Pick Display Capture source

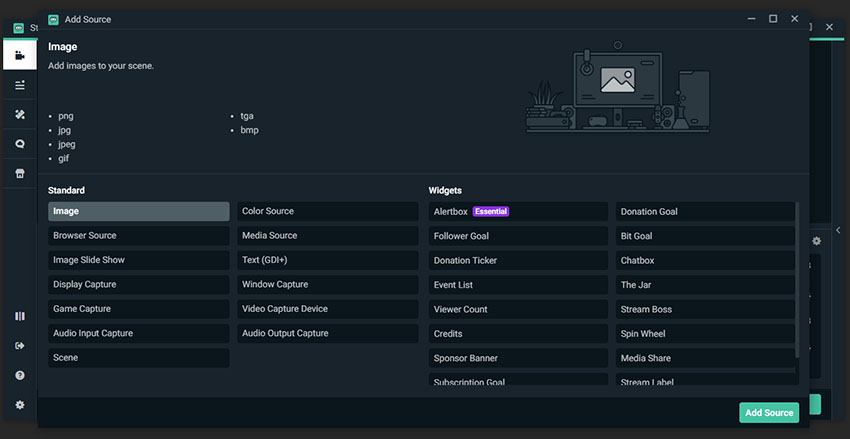(x=139, y=285)
